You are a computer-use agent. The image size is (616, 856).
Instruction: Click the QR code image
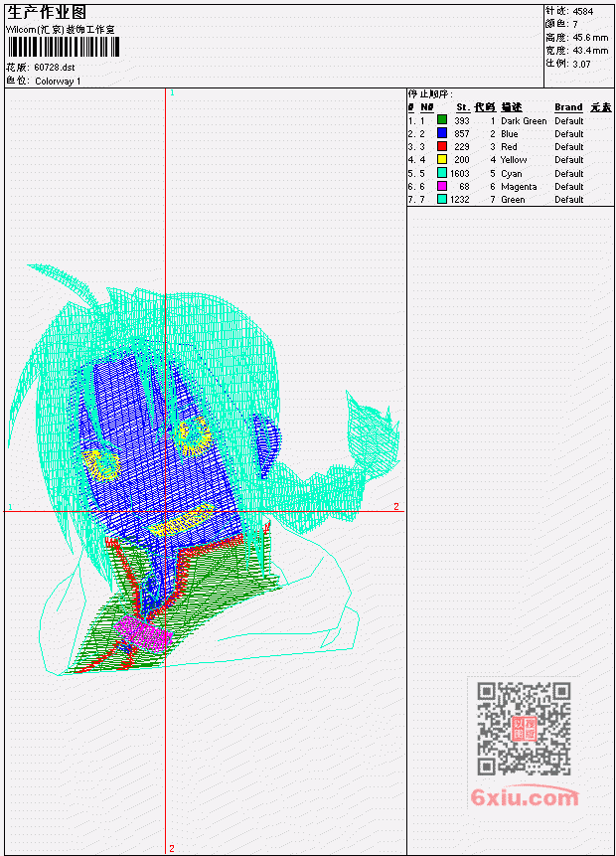click(x=524, y=729)
